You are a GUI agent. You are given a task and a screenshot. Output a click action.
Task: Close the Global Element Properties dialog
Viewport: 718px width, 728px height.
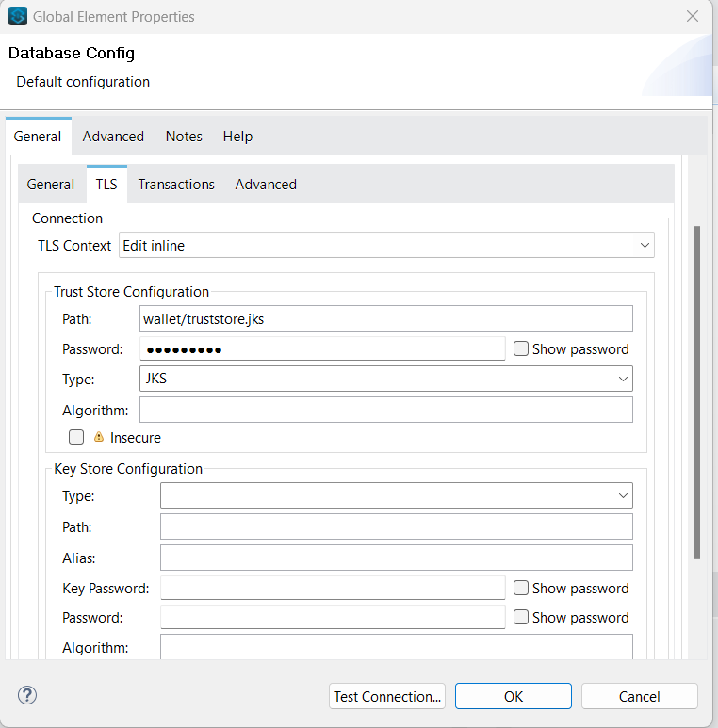692,16
